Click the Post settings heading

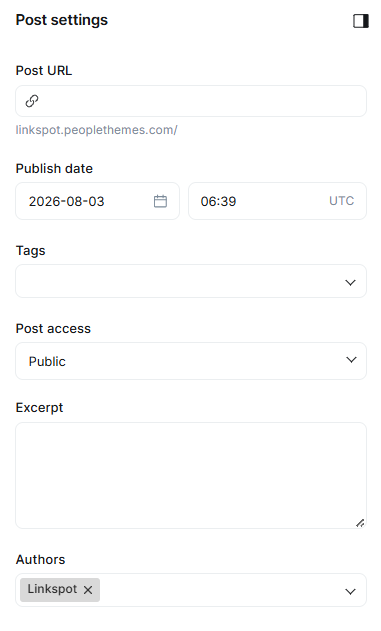(62, 20)
